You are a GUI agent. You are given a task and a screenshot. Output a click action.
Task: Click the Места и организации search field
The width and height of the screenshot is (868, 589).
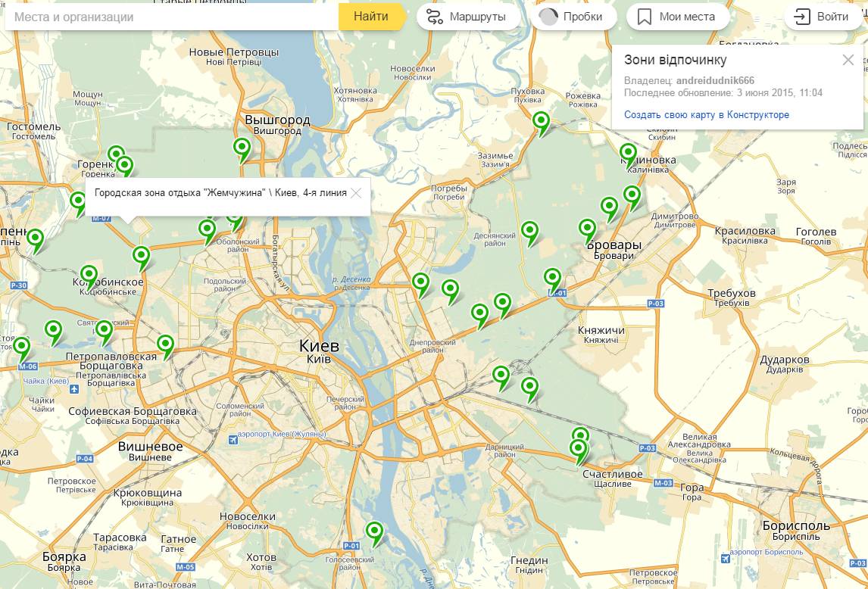point(170,17)
